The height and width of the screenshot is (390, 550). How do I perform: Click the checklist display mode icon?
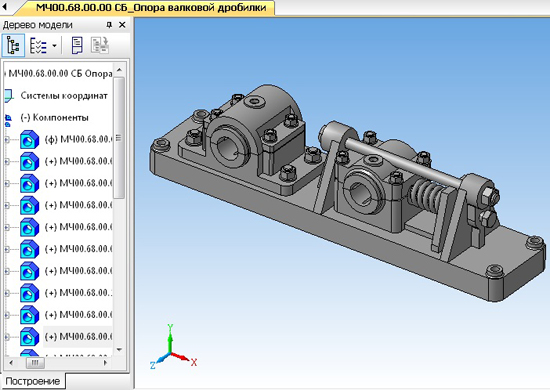click(x=38, y=46)
